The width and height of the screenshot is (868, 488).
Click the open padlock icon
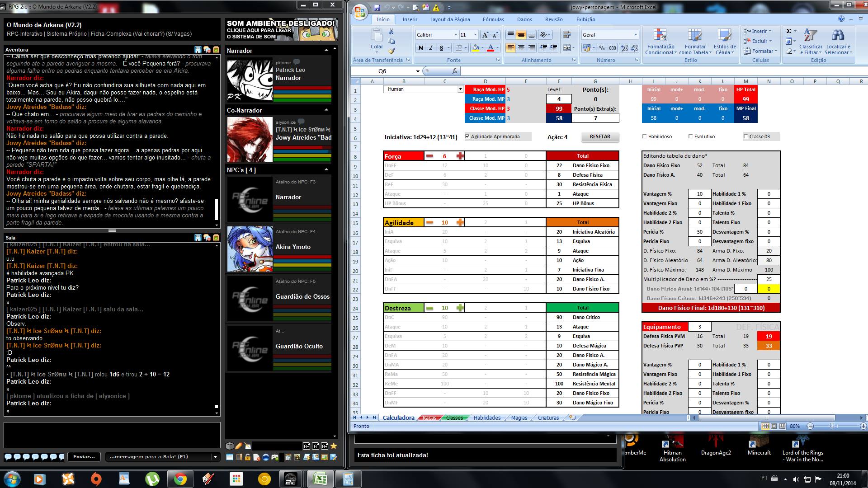(248, 457)
